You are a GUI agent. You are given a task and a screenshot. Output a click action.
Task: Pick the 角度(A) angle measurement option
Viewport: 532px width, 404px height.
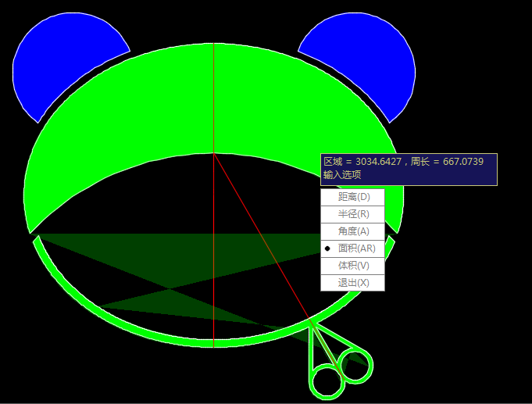353,231
